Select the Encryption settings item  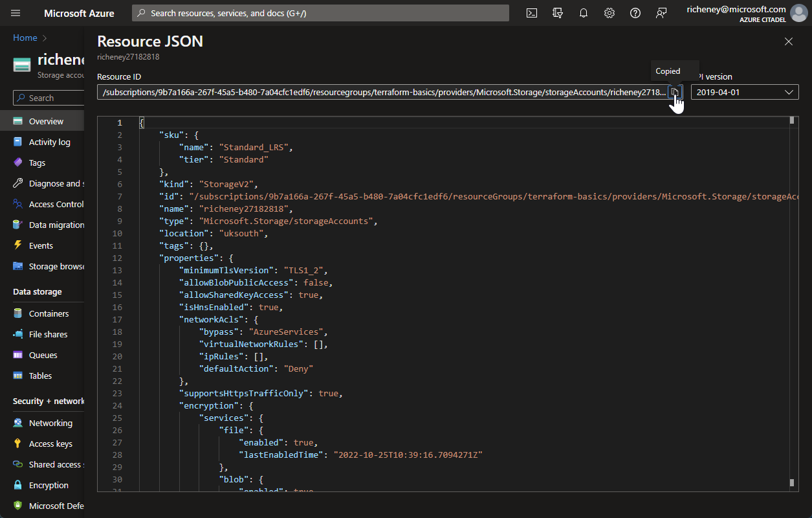point(49,484)
